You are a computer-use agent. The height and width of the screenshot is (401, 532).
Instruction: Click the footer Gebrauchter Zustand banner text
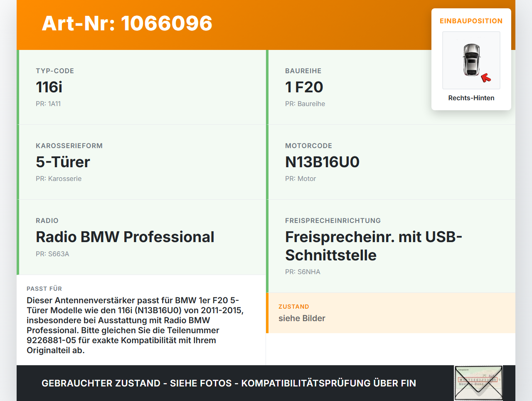click(x=229, y=383)
